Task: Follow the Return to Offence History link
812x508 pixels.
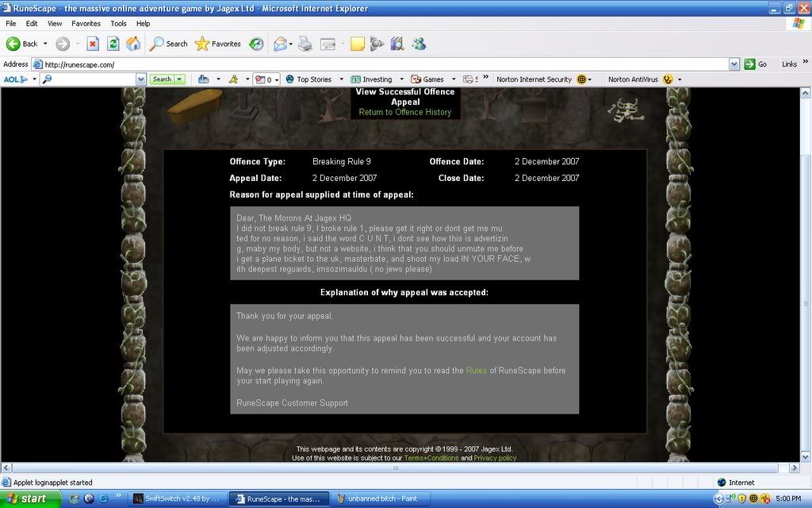Action: 405,112
